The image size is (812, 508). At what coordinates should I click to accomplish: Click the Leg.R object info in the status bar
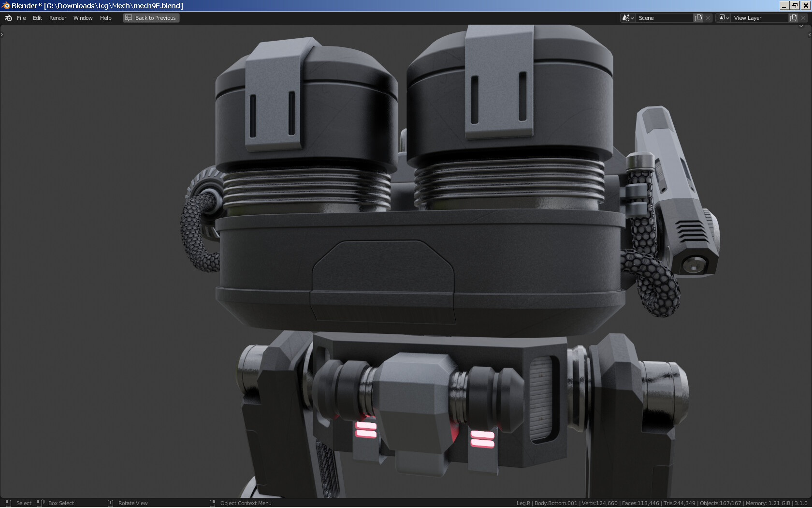522,503
